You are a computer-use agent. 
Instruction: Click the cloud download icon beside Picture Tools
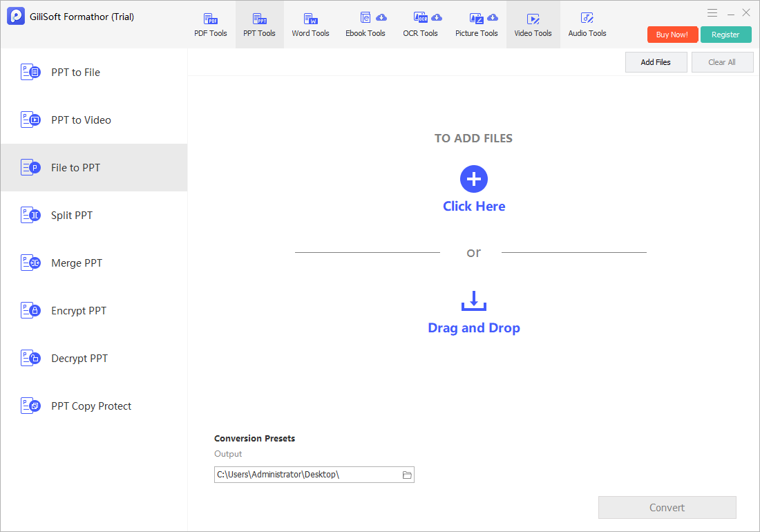[493, 17]
